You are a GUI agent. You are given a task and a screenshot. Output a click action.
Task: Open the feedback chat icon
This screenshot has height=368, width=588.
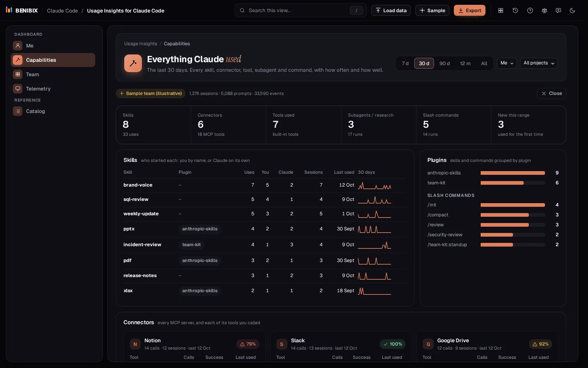pos(558,10)
